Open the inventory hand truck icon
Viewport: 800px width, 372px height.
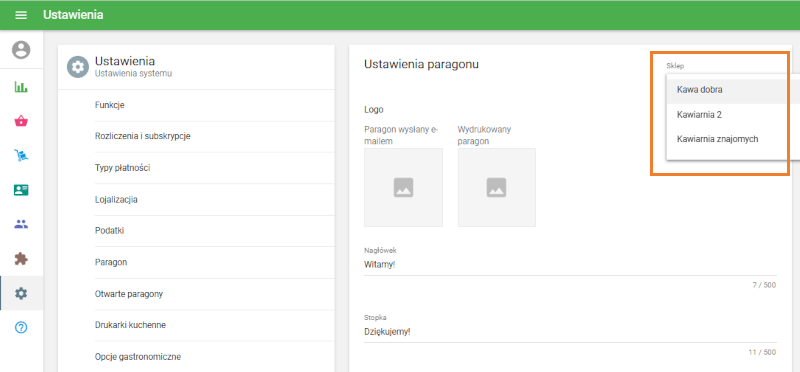(21, 156)
